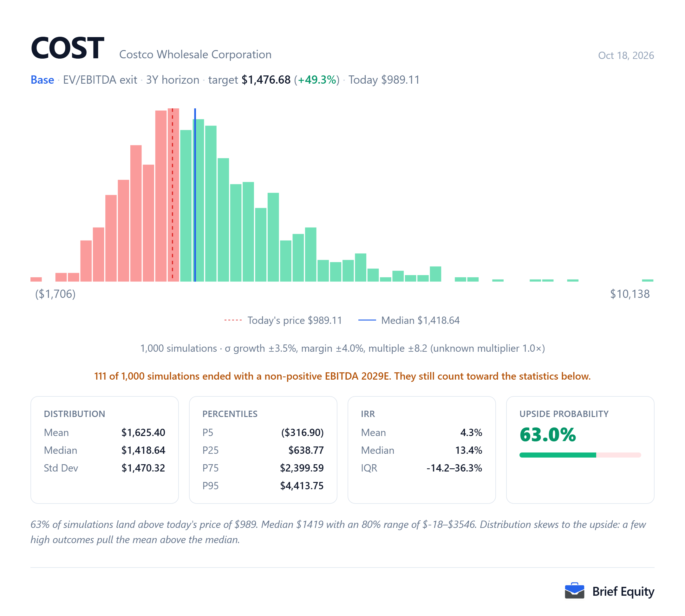Click the IRR card heading

pyautogui.click(x=368, y=414)
